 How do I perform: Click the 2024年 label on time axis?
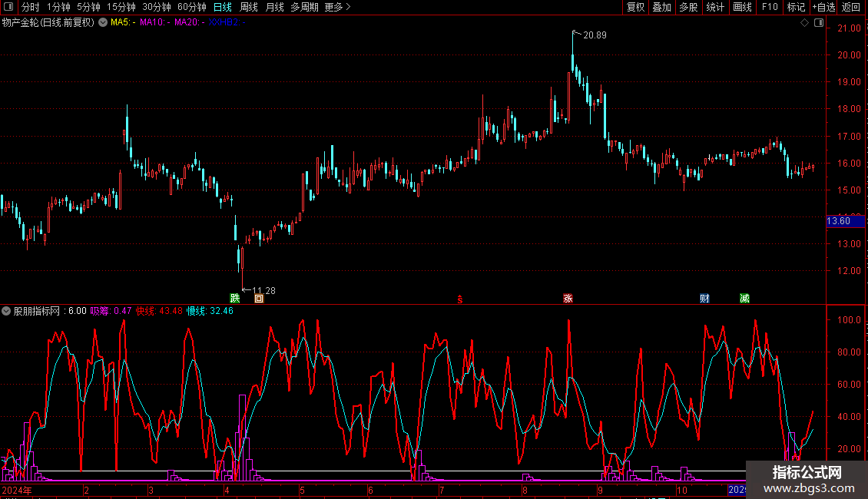[17, 490]
